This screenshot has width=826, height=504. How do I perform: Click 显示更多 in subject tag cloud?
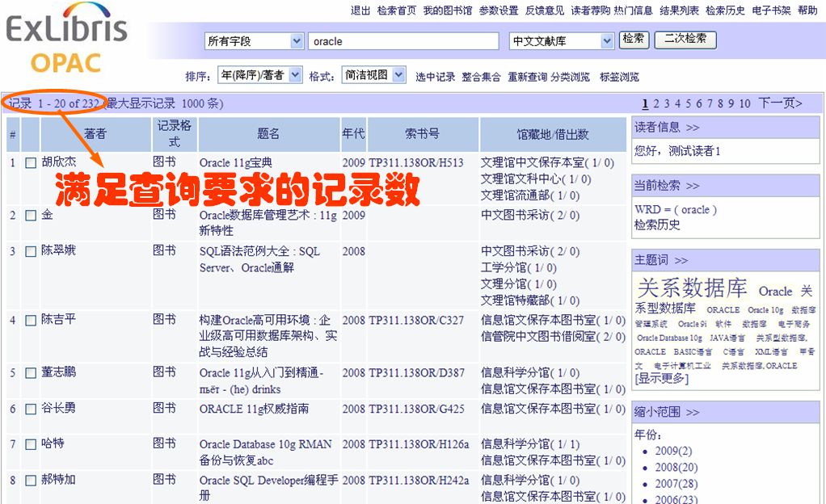tap(661, 378)
